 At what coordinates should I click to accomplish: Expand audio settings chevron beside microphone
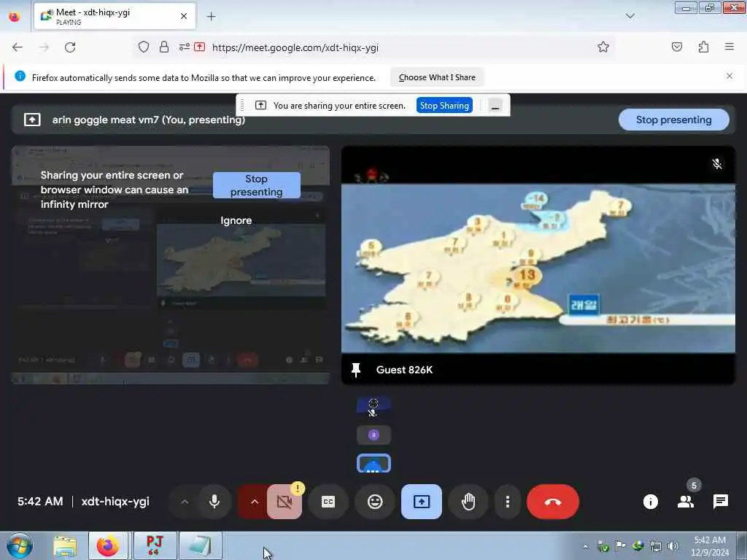(185, 502)
